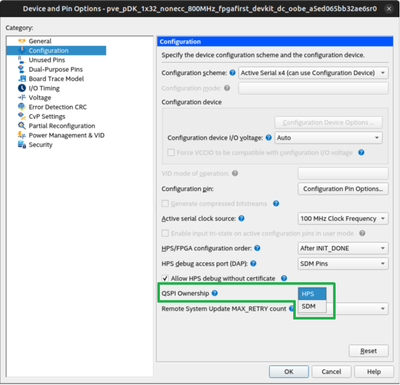Select Power Management & VID category
The image size is (400, 385).
pos(66,135)
